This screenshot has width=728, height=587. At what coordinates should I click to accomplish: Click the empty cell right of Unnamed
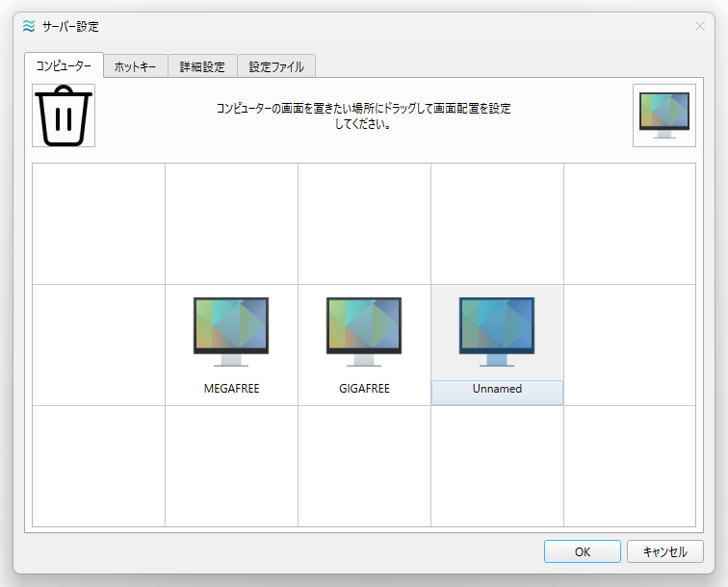(630, 345)
